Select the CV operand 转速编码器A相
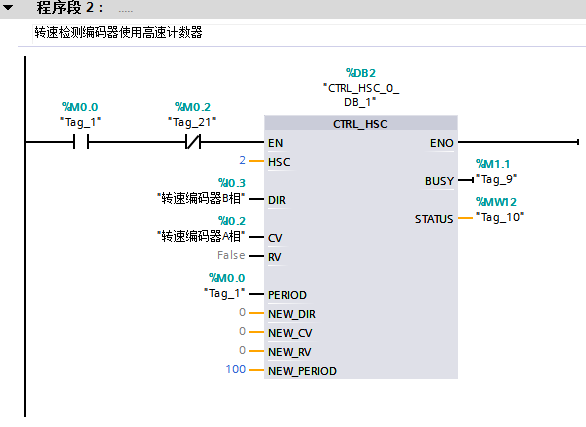Image resolution: width=586 pixels, height=427 pixels. (201, 236)
